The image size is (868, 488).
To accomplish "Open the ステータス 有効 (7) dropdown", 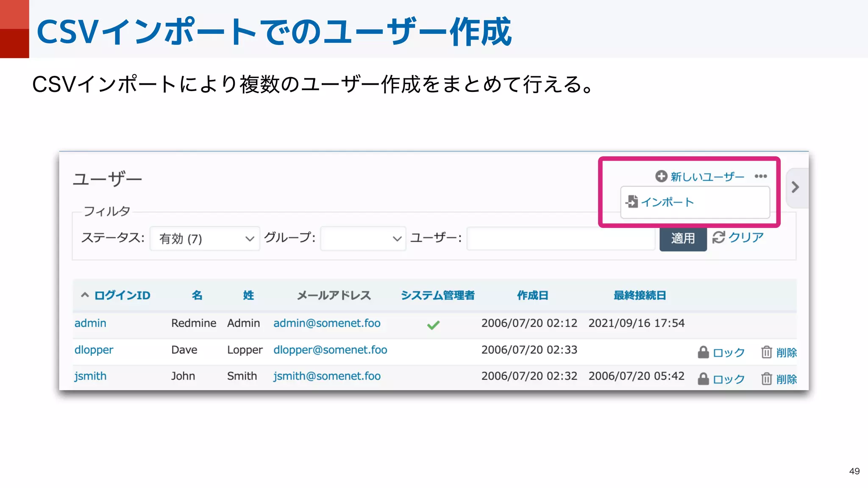I will click(x=205, y=238).
